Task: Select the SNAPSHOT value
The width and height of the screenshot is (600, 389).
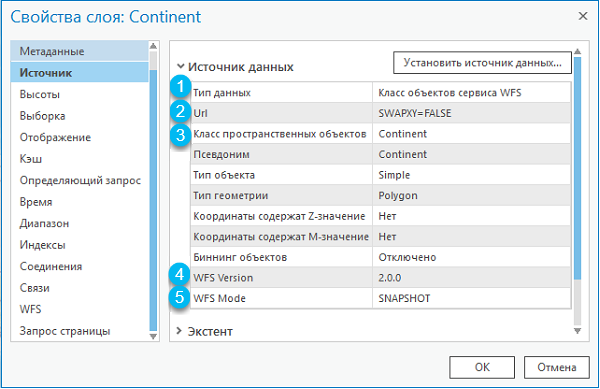Action: (404, 299)
